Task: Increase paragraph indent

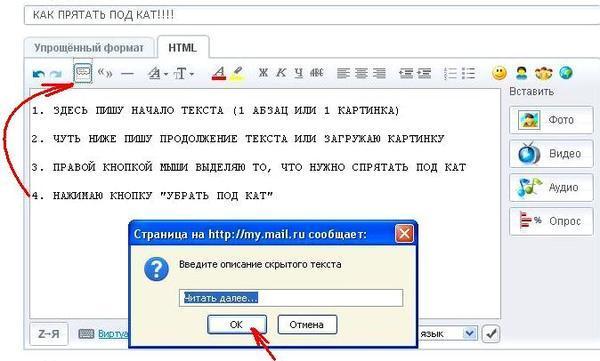Action: [x=424, y=73]
